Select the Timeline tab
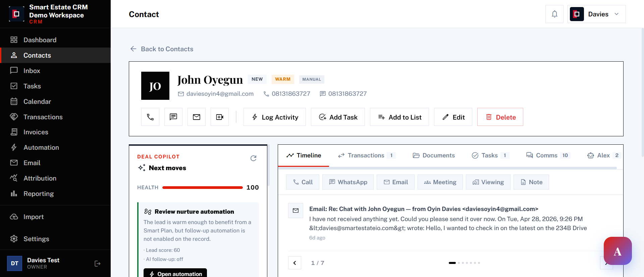The width and height of the screenshot is (644, 277). pos(304,155)
